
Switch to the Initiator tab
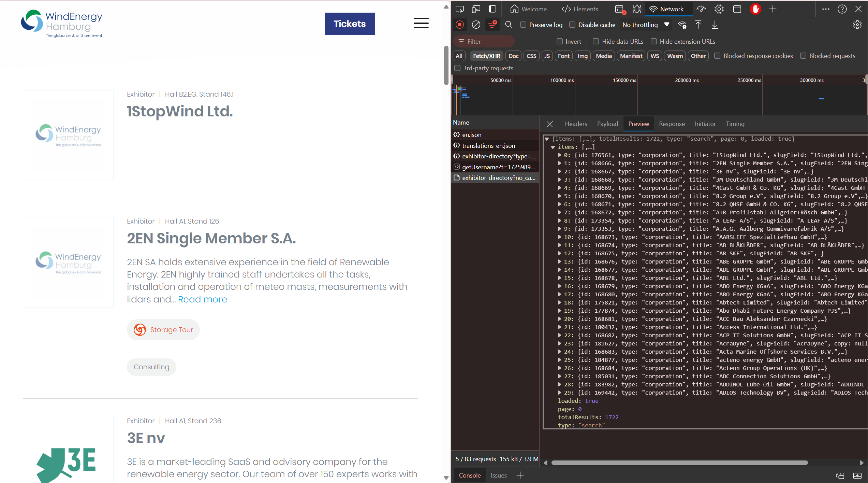click(x=705, y=124)
